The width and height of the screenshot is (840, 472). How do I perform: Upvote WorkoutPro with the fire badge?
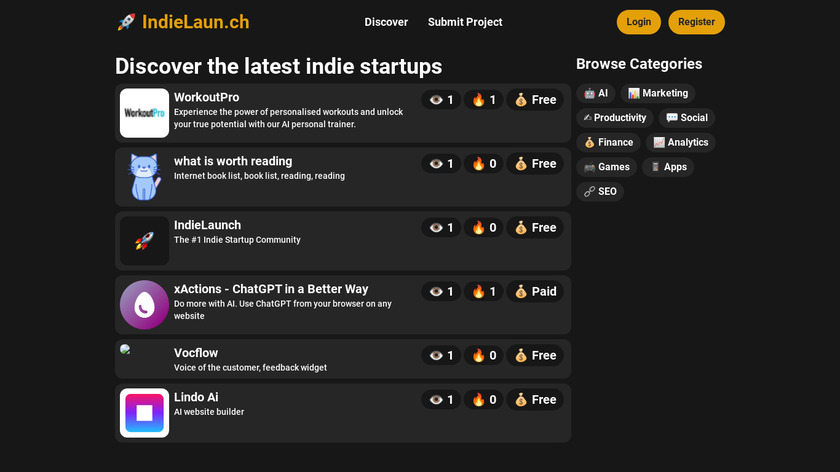coord(484,100)
